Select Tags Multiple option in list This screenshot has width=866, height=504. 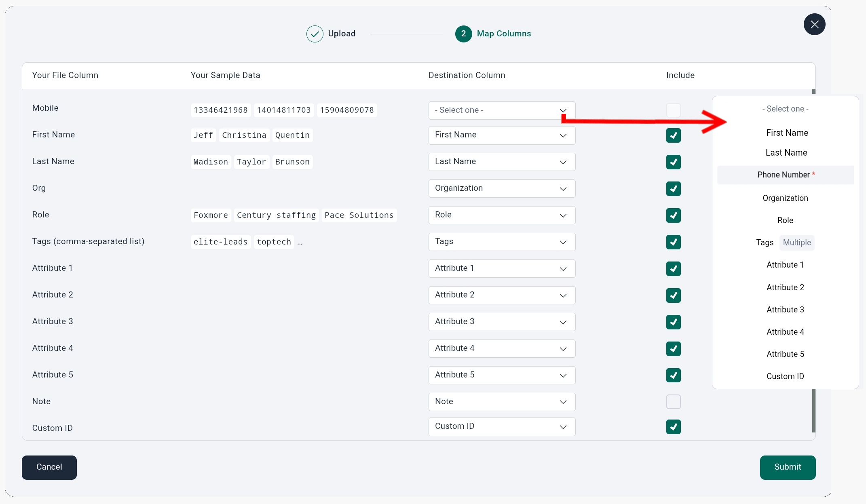pos(784,243)
